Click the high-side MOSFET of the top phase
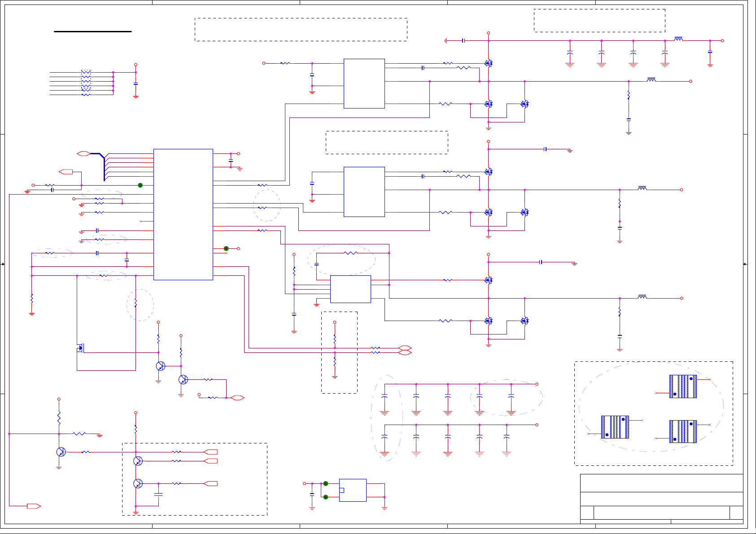The height and width of the screenshot is (534, 756). pos(489,63)
